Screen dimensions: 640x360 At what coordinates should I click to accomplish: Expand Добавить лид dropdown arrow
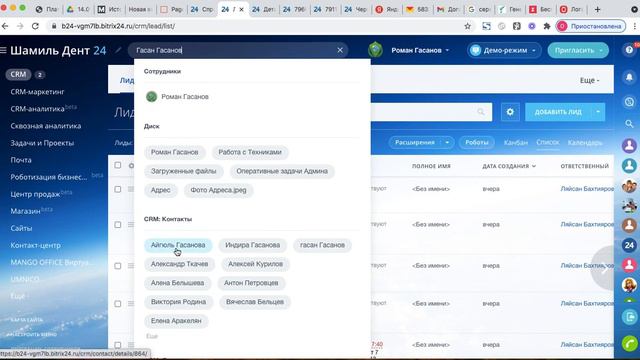click(x=598, y=112)
